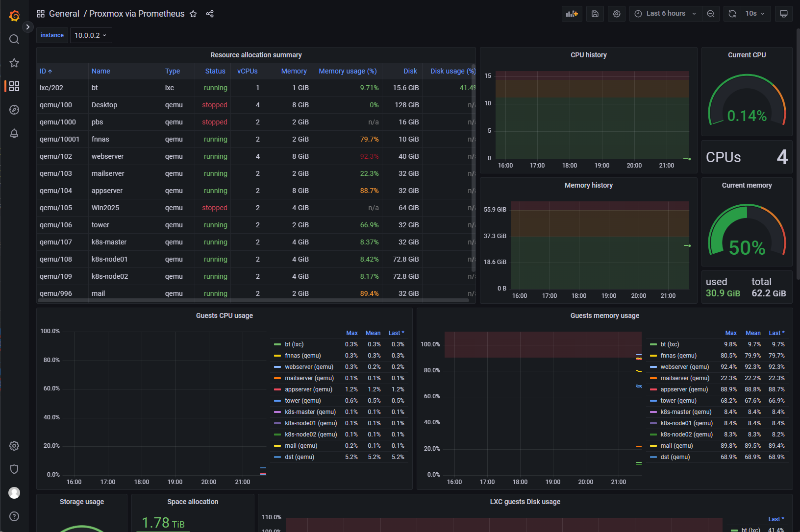This screenshot has height=532, width=800.
Task: Open the 10s refresh interval dropdown
Action: [x=756, y=14]
